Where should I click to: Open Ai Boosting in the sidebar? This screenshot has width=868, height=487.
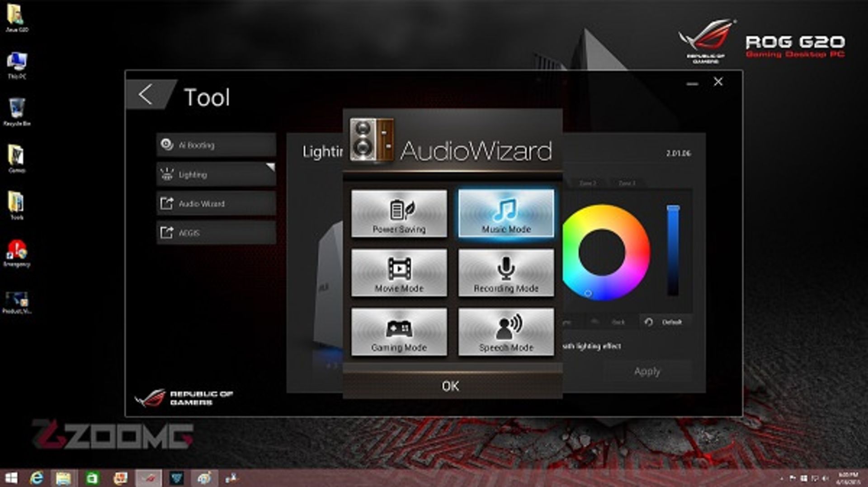[x=216, y=145]
